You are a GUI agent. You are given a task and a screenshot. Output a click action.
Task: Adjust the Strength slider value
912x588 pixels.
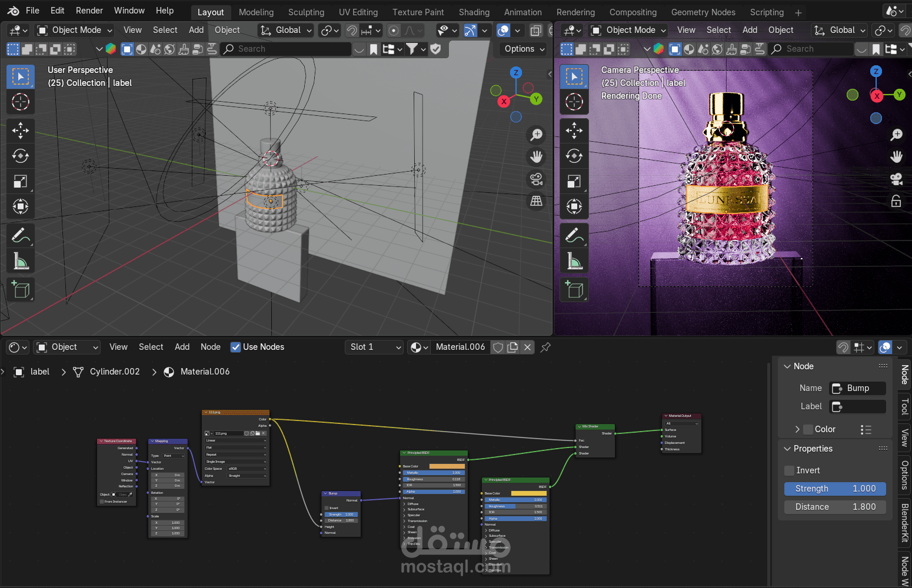835,489
